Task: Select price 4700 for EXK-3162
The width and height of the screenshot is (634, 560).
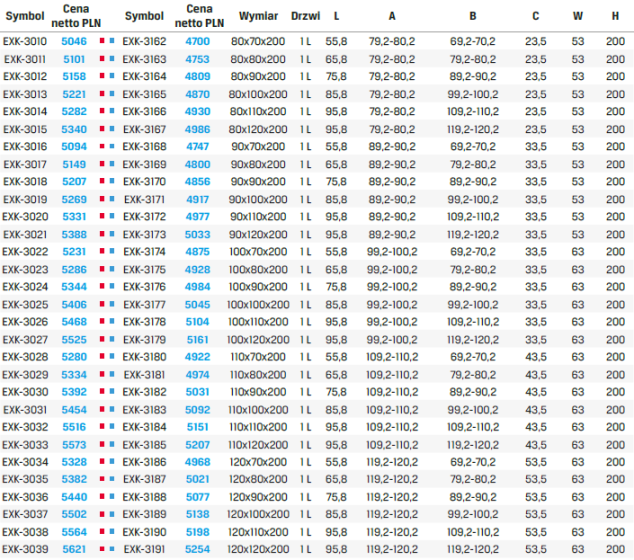Action: click(x=197, y=41)
